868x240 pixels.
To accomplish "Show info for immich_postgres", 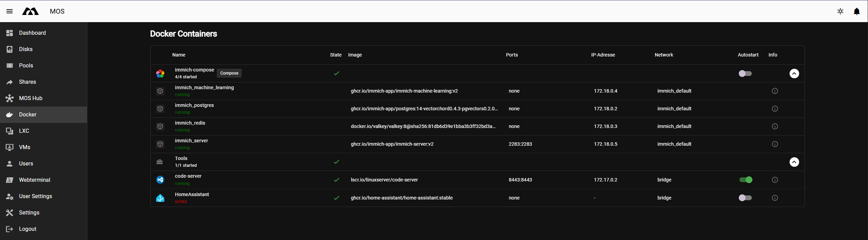I will [x=775, y=109].
